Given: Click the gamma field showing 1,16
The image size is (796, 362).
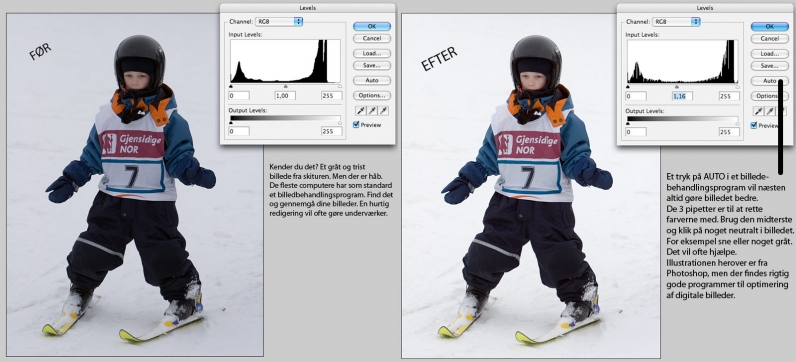Looking at the screenshot, I should click(x=682, y=96).
